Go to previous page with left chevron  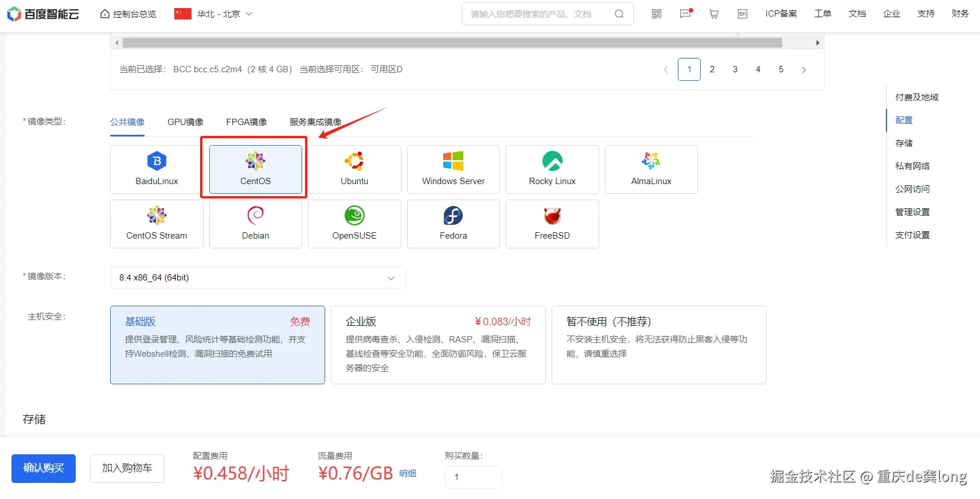tap(666, 69)
